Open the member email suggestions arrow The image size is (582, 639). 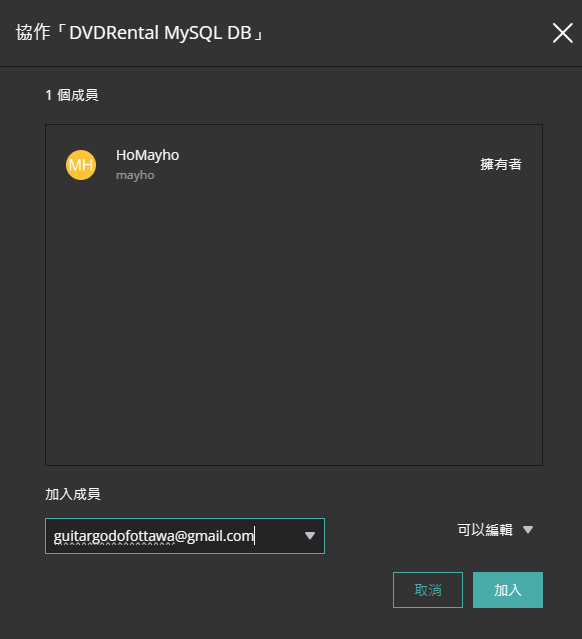310,536
